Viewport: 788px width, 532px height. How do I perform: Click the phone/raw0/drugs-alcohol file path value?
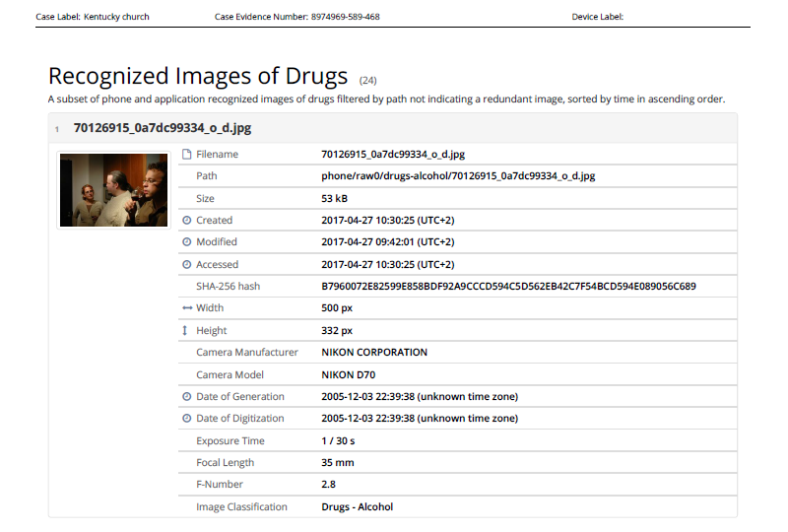click(458, 176)
